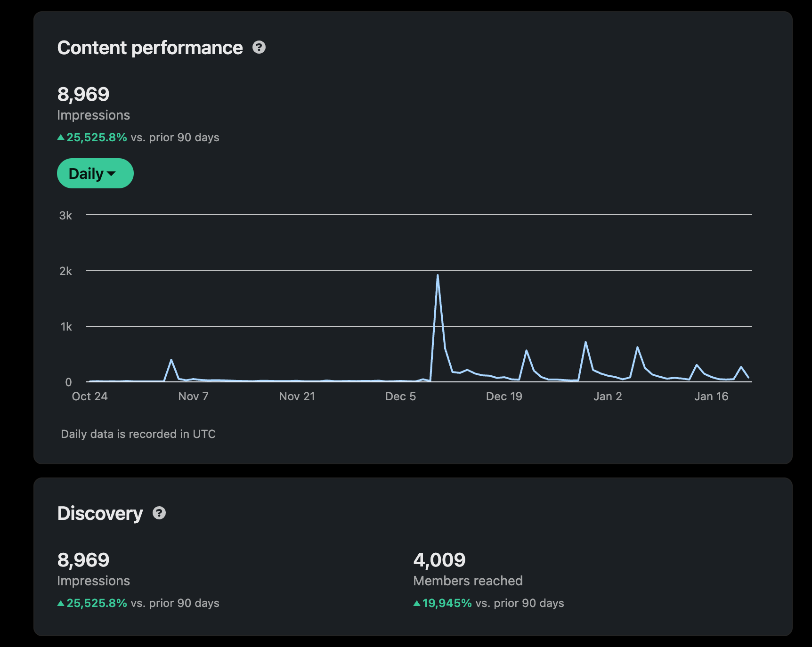
Task: Select the tallest spike on the impressions chart
Action: tap(438, 275)
